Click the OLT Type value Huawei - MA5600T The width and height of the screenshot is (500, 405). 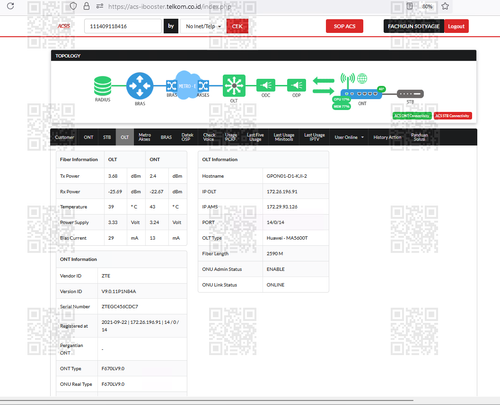[x=287, y=238]
